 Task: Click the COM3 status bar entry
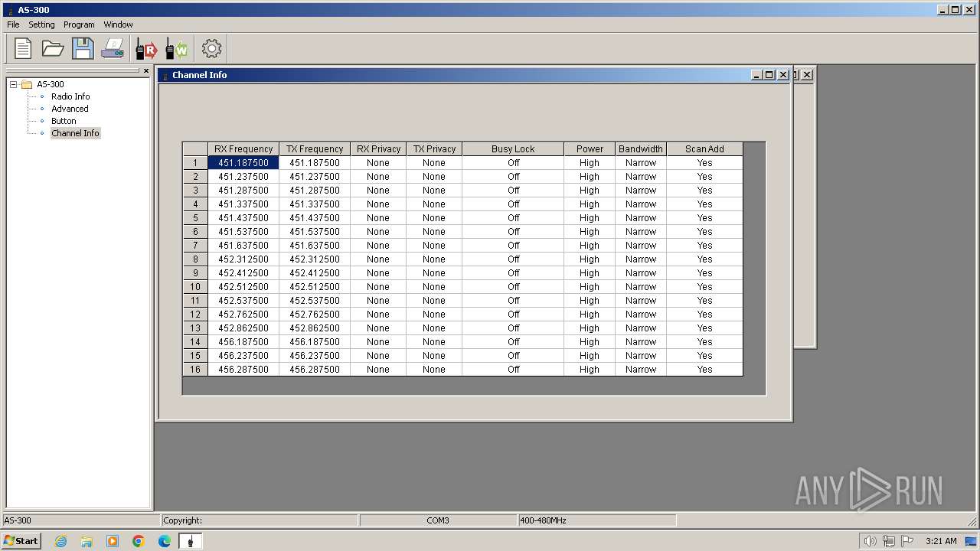pos(438,520)
